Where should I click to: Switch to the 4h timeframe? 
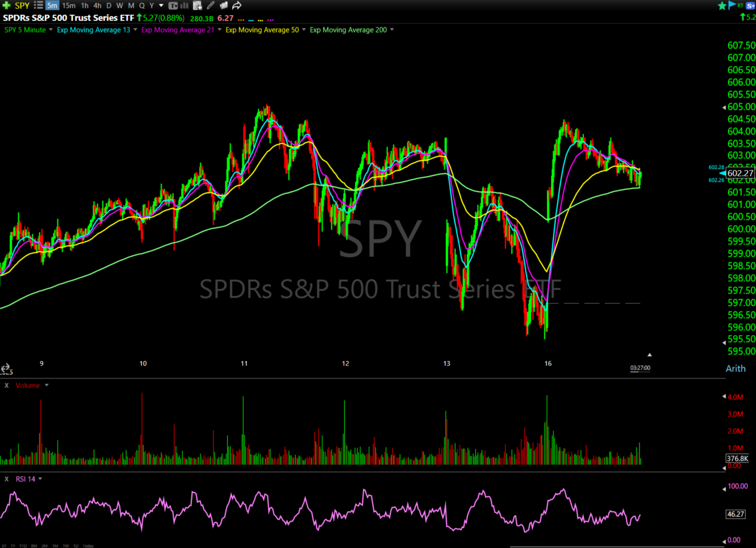pyautogui.click(x=98, y=5)
